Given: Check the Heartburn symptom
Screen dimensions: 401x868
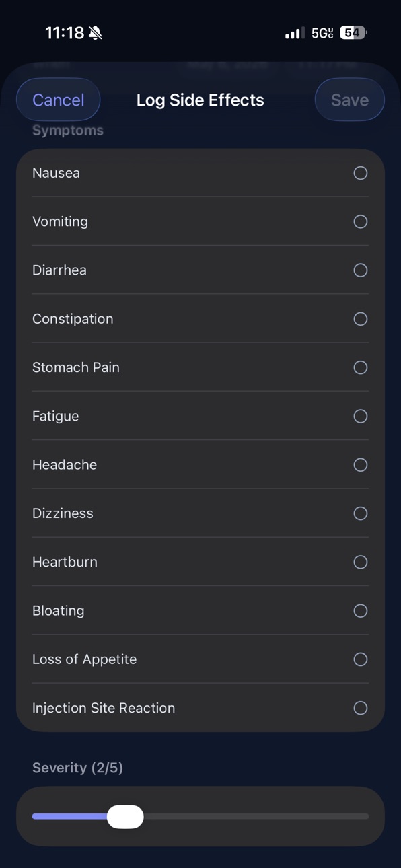Looking at the screenshot, I should click(x=361, y=562).
